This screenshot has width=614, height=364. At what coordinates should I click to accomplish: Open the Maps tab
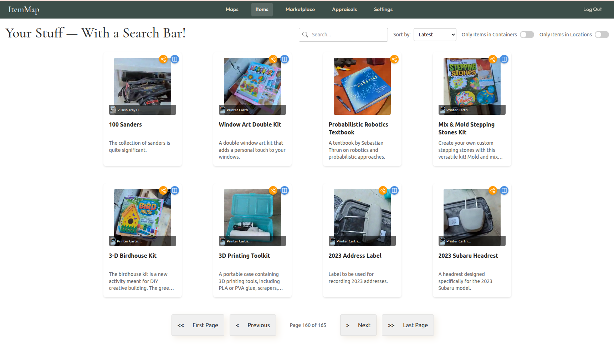[x=232, y=9]
